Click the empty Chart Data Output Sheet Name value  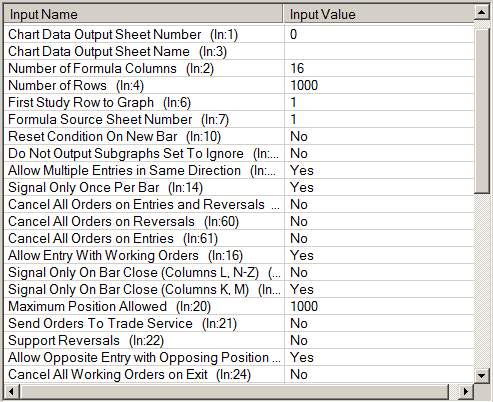click(x=379, y=52)
